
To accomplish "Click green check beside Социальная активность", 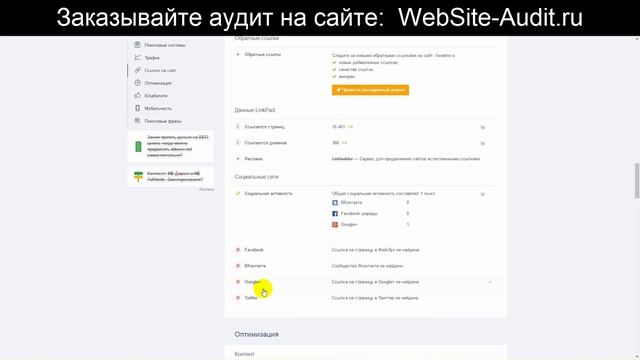I will click(x=238, y=193).
